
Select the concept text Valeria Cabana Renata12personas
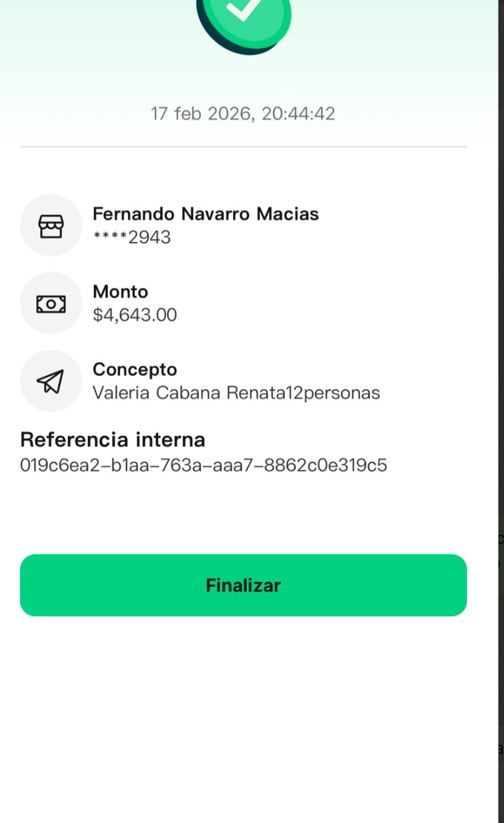236,393
